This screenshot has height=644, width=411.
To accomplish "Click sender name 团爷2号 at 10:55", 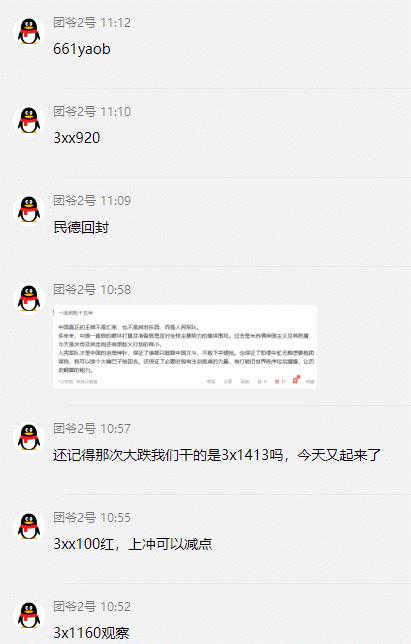I will tap(74, 518).
